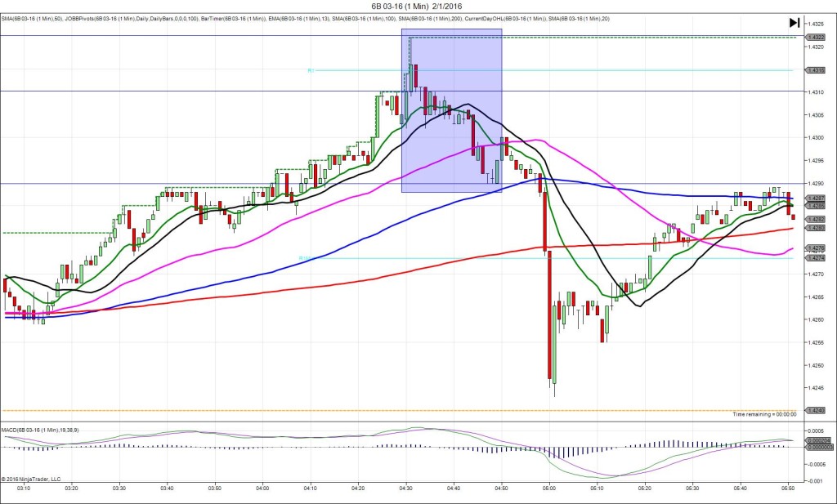Select the 1.4315 price axis marker

coord(817,70)
